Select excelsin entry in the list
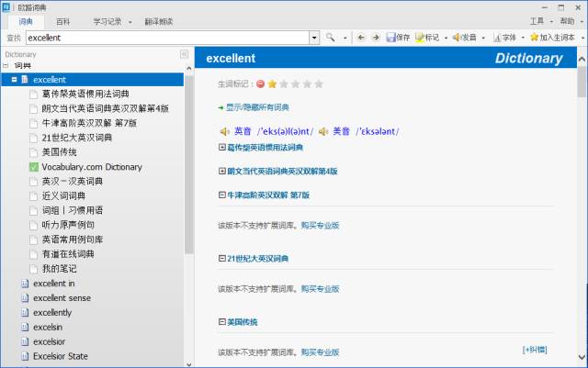The width and height of the screenshot is (588, 368). click(48, 327)
